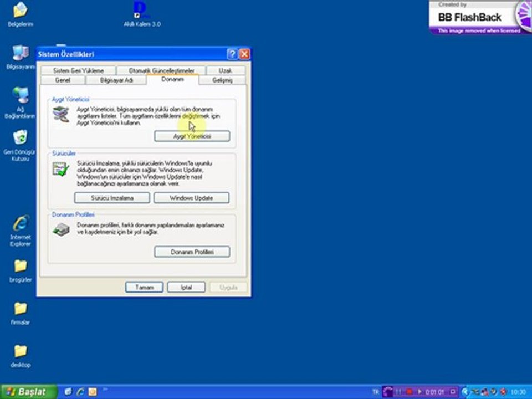Click the BB FlashBack recorder tray logo
Screen dimensions: 532x399
coord(388,392)
